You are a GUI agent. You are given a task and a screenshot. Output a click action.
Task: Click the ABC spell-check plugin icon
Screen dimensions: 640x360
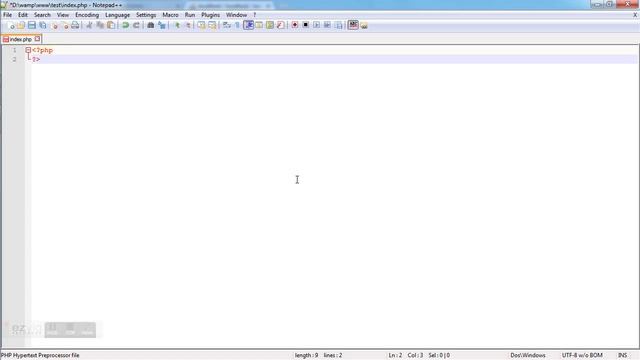353,25
